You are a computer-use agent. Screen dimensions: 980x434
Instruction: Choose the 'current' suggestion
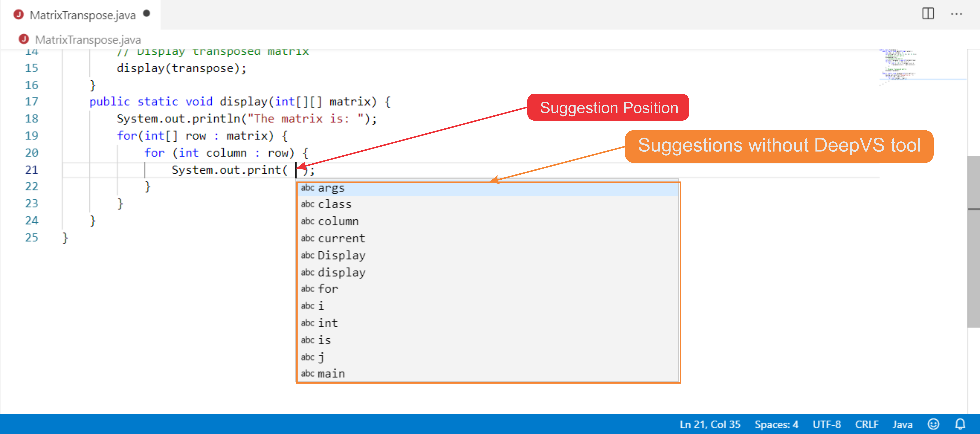(488, 238)
